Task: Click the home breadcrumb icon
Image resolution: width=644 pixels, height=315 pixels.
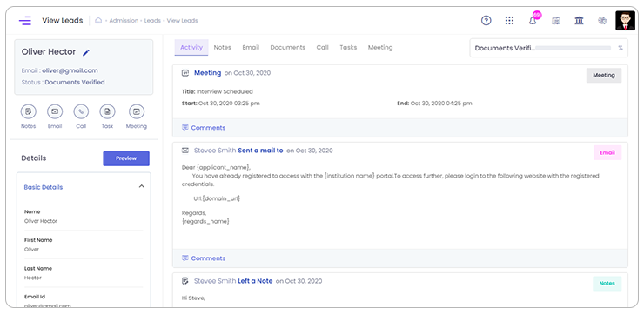Action: click(98, 21)
